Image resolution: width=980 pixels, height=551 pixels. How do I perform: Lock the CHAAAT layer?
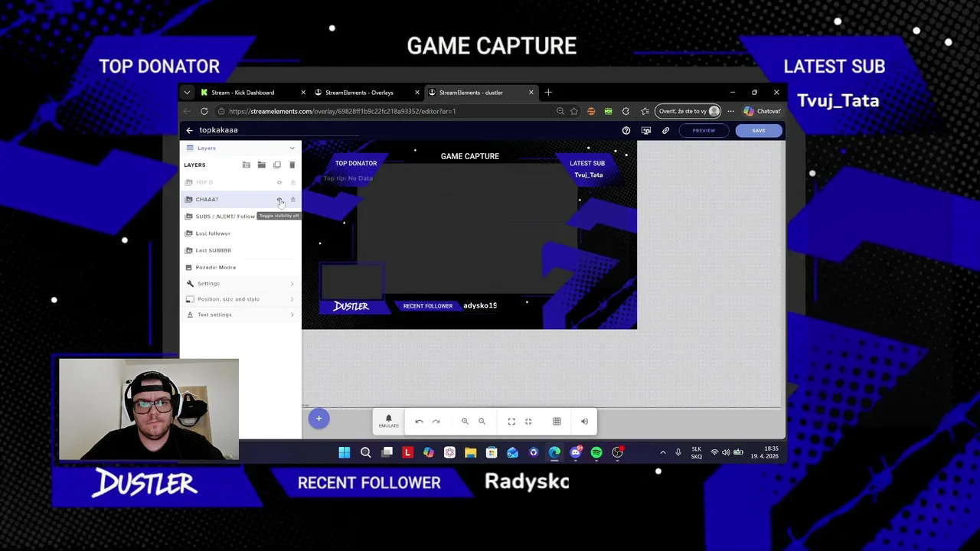[292, 199]
